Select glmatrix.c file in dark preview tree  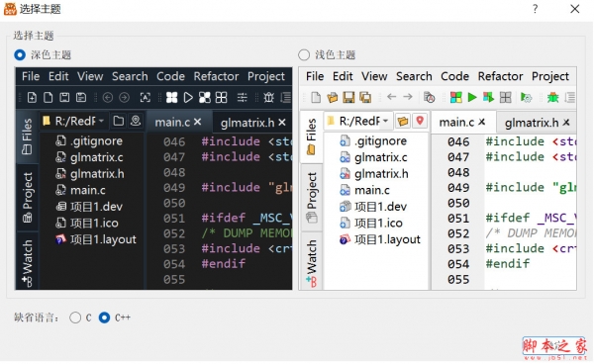[89, 157]
